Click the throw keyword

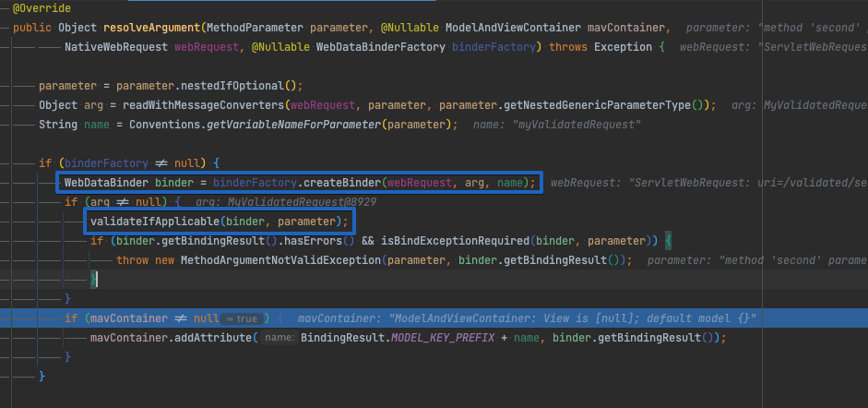[132, 260]
